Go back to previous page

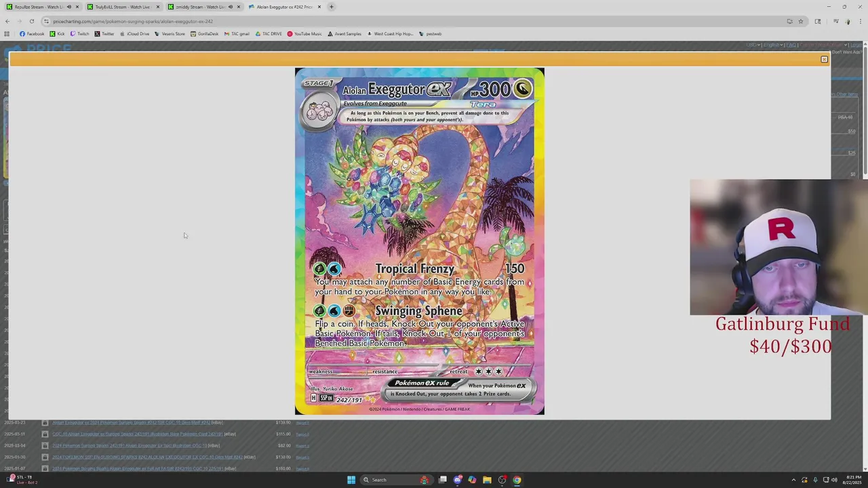point(7,21)
